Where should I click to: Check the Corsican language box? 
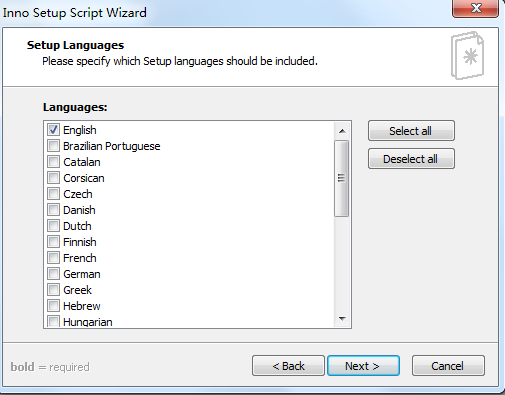tap(53, 177)
